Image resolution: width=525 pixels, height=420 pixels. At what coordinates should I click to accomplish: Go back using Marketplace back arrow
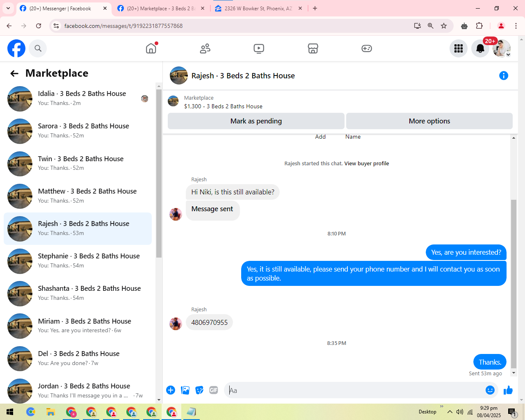click(14, 73)
